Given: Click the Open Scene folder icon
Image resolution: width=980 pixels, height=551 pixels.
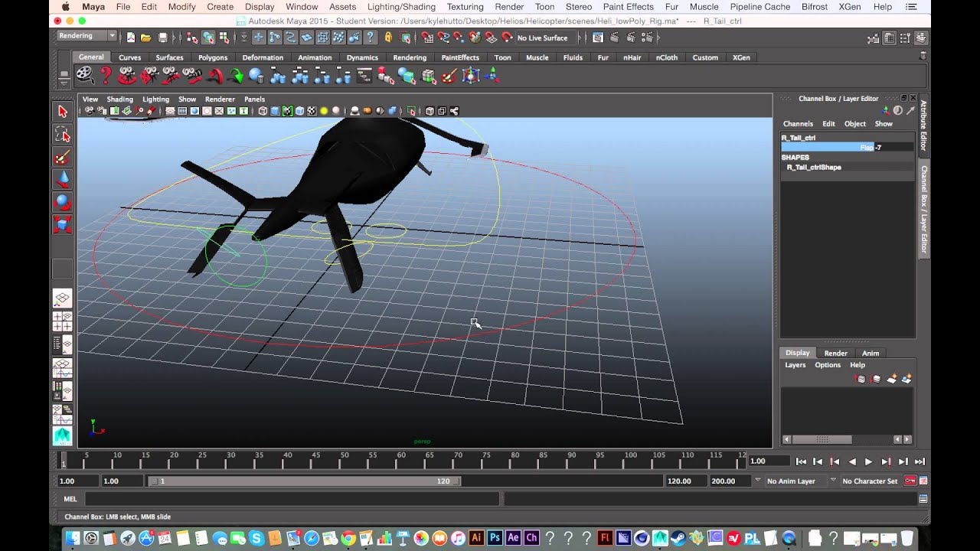Looking at the screenshot, I should (x=145, y=37).
